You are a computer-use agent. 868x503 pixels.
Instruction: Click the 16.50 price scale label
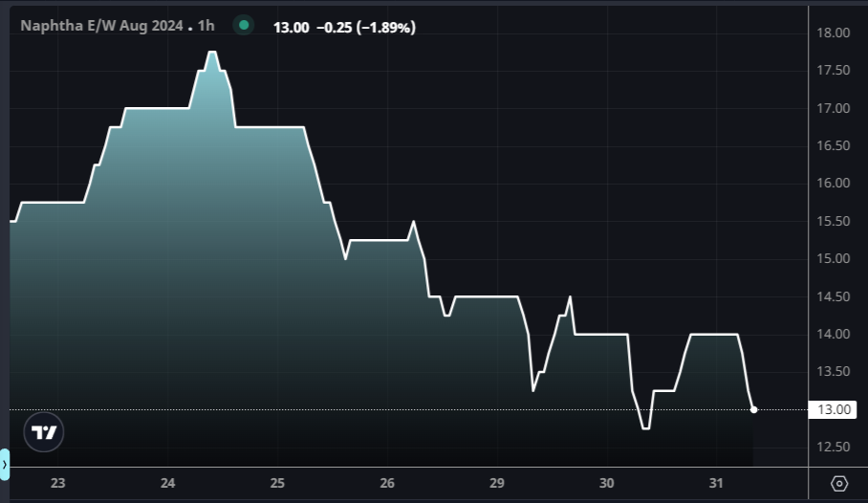[834, 145]
